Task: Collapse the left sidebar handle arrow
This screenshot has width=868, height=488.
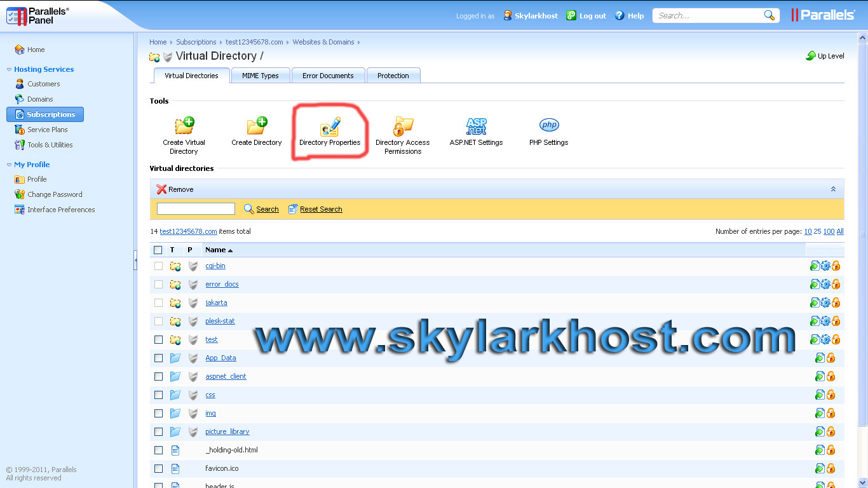Action: click(x=135, y=260)
